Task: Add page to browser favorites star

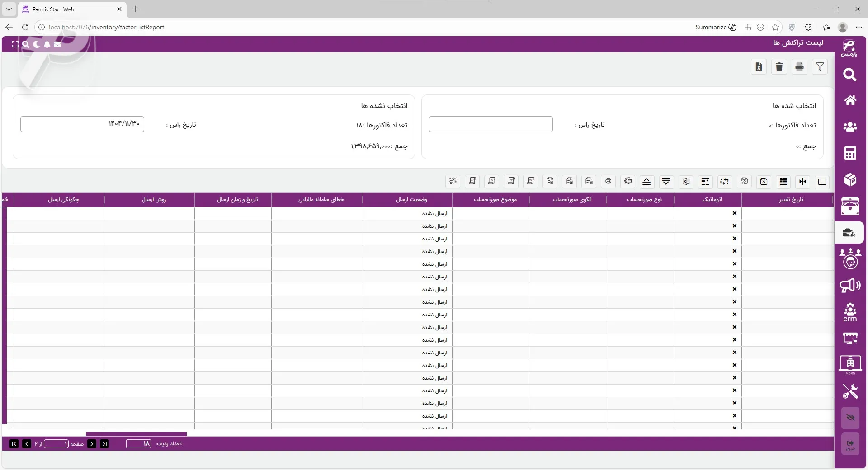Action: [x=775, y=27]
